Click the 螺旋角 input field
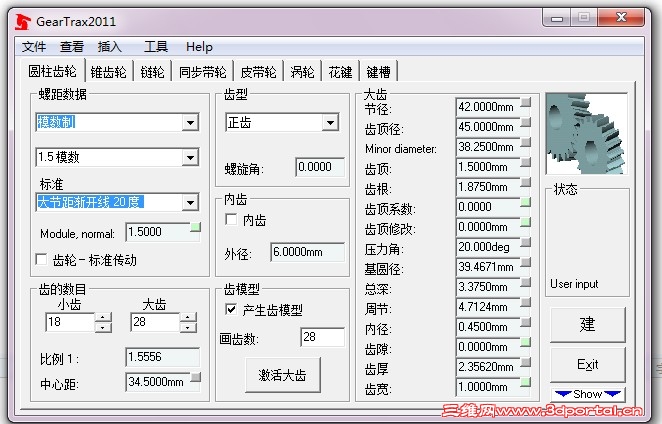 [320, 167]
